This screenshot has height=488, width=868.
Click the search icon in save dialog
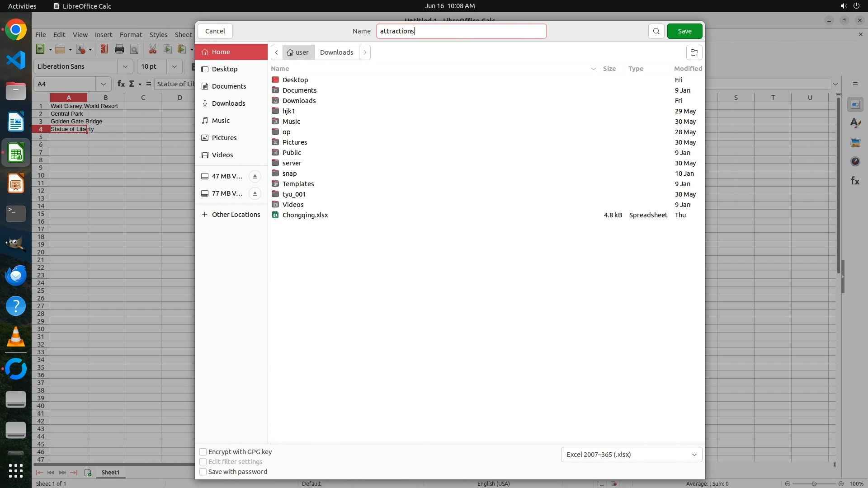click(x=656, y=31)
